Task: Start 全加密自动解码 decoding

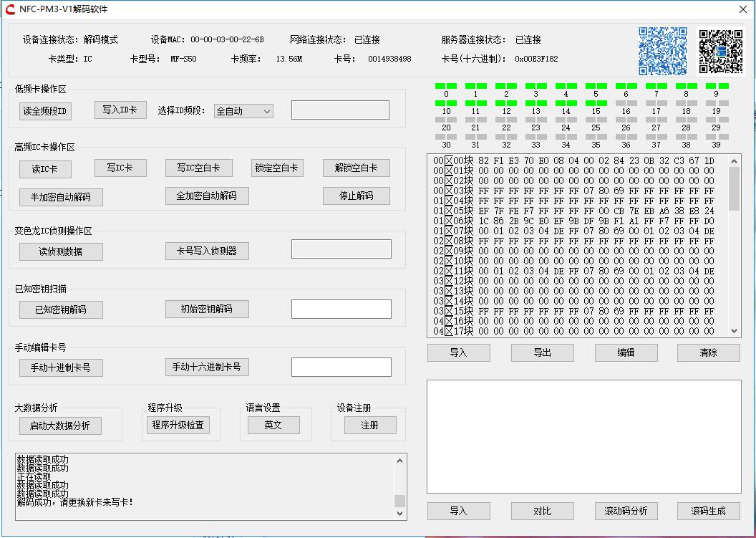Action: (x=206, y=196)
